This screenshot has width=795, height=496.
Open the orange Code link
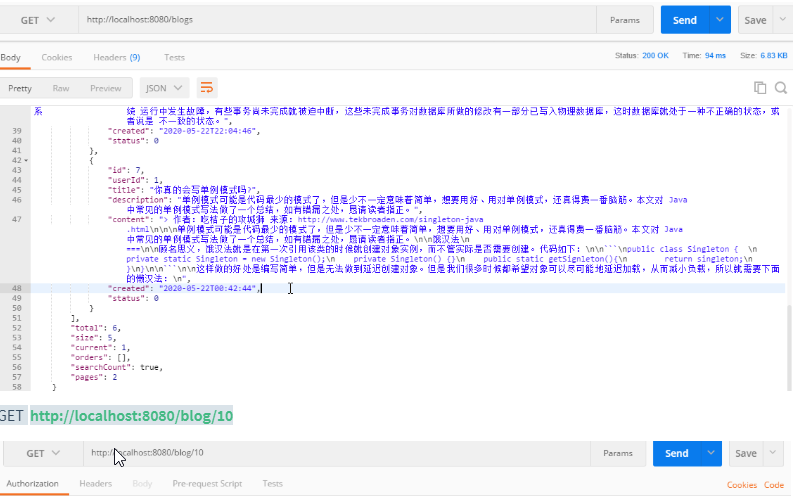pyautogui.click(x=774, y=485)
